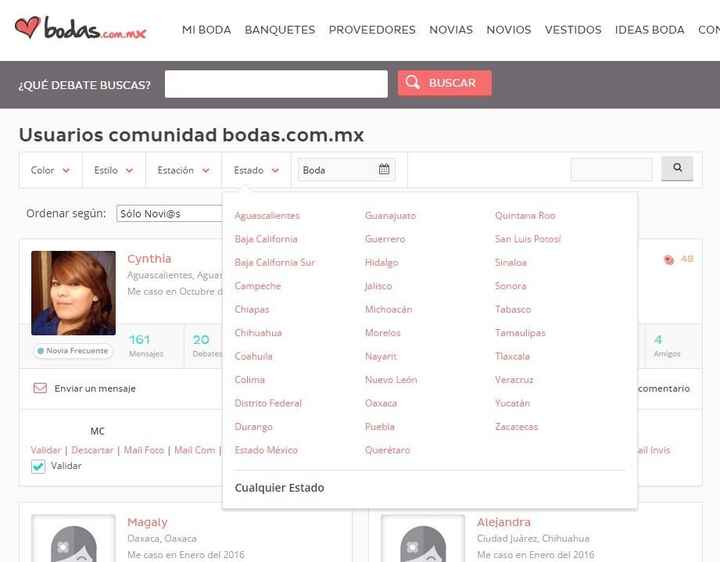
Task: Open the Color filter dropdown
Action: [50, 170]
